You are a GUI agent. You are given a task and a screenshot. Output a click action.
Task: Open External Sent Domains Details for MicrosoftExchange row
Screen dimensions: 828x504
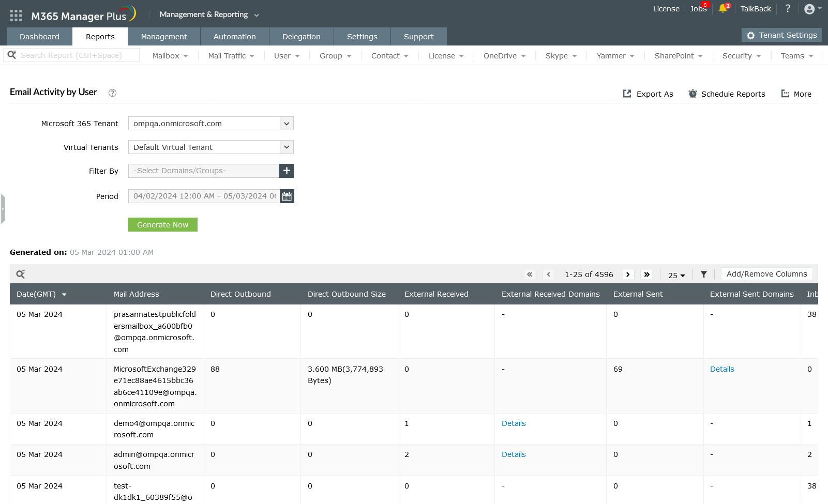coord(722,369)
